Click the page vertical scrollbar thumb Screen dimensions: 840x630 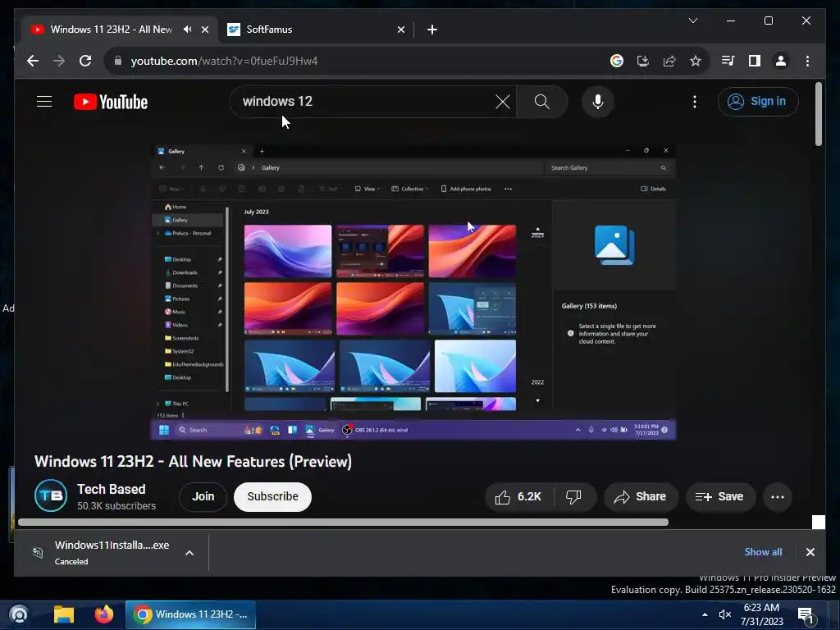pos(818,114)
